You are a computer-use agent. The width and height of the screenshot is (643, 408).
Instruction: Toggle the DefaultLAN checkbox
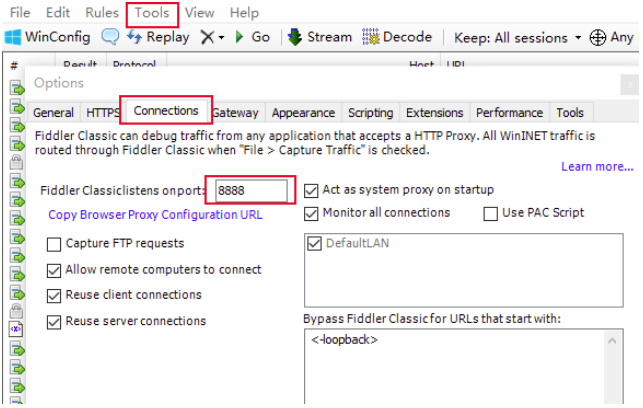point(315,244)
